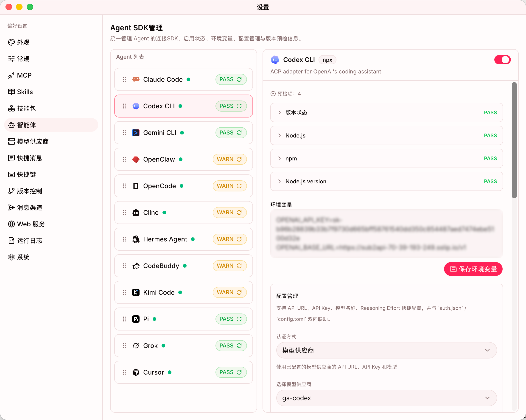Refresh Cursor precheck status

click(x=239, y=372)
